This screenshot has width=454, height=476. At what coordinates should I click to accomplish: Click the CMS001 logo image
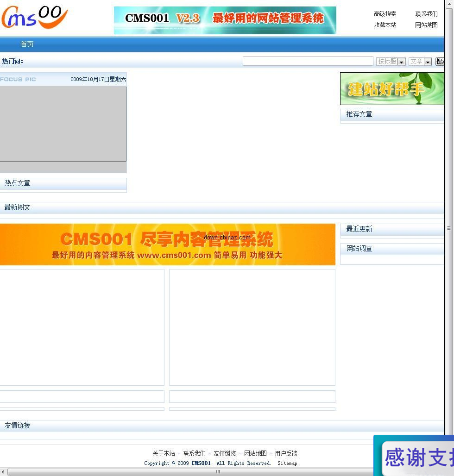[x=34, y=17]
